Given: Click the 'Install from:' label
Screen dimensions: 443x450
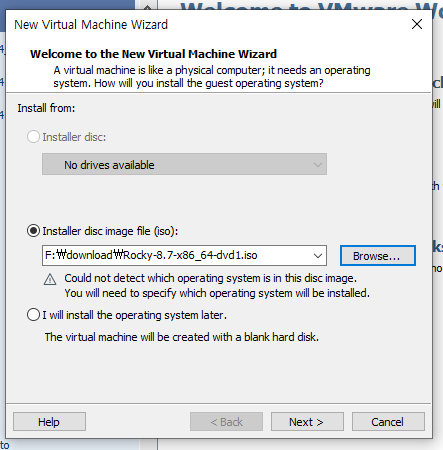Looking at the screenshot, I should [46, 108].
